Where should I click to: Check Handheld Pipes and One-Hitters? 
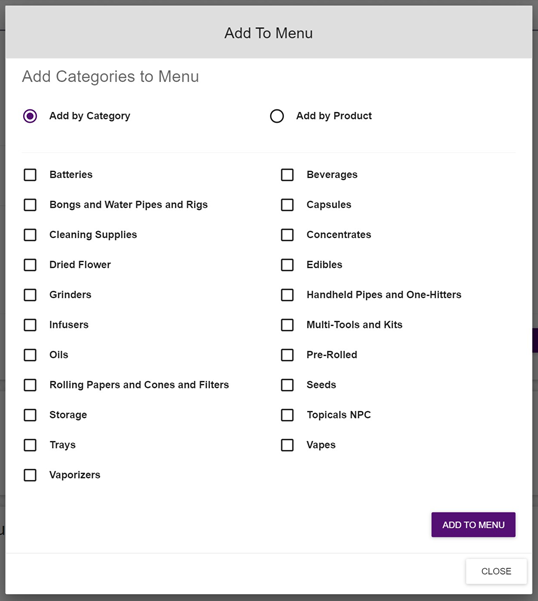pyautogui.click(x=287, y=295)
